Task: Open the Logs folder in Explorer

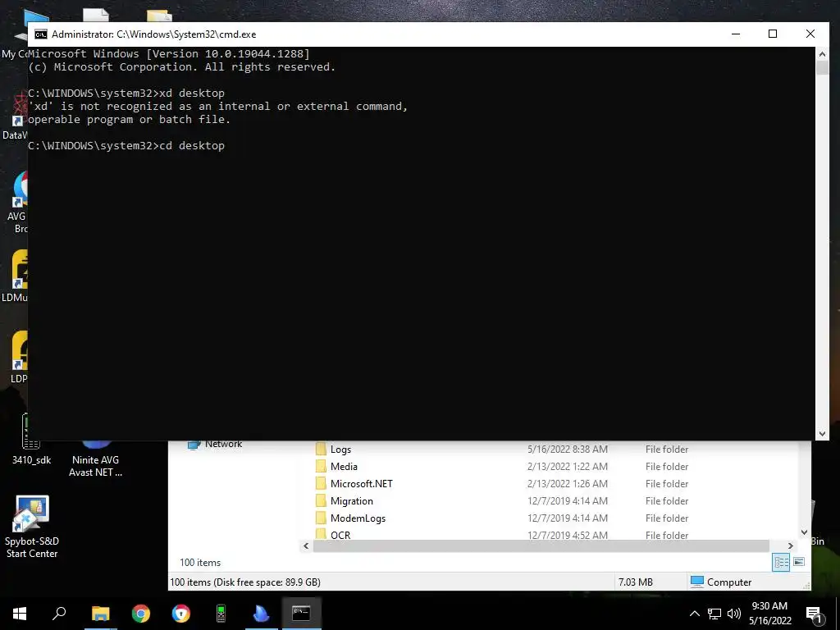Action: click(340, 450)
